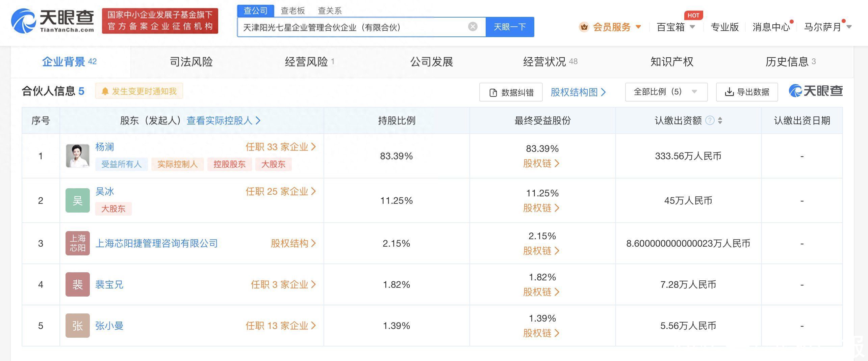
Task: Select the 经营风险 tab
Action: pyautogui.click(x=309, y=62)
